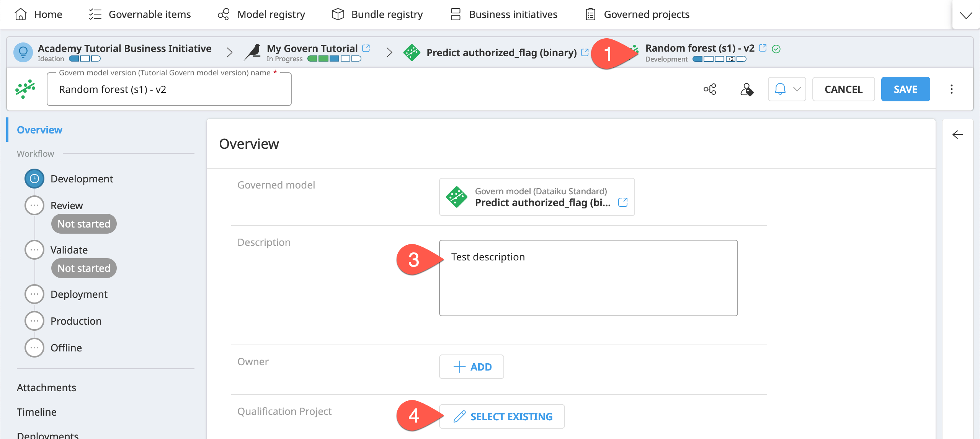
Task: Open the relations graph icon
Action: (x=710, y=89)
